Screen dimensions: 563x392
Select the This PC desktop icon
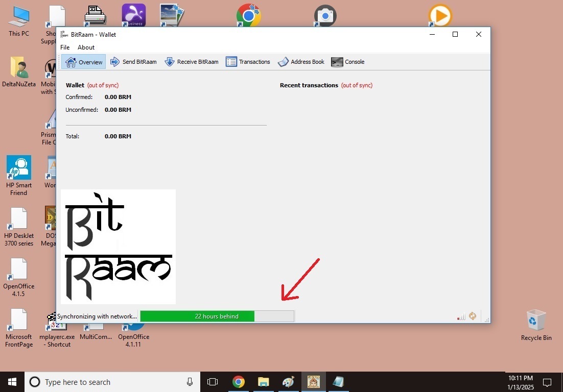point(19,21)
